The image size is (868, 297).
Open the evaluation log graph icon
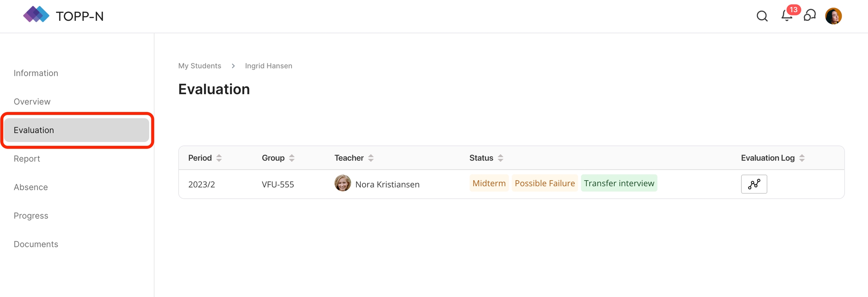754,184
